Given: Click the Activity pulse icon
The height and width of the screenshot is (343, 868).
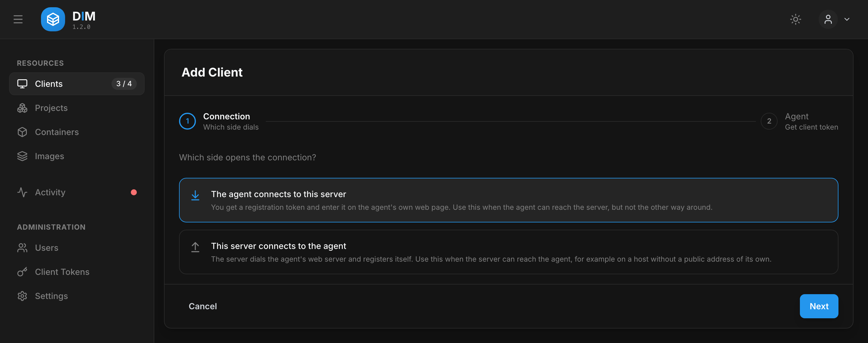Looking at the screenshot, I should point(22,192).
